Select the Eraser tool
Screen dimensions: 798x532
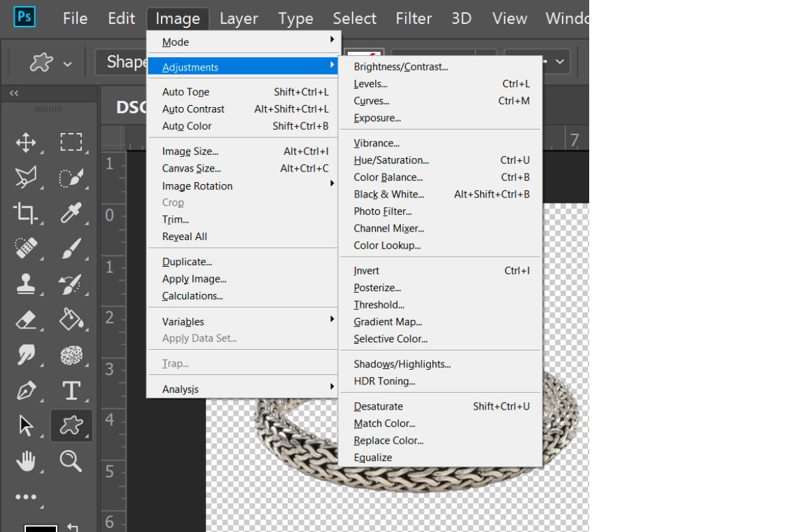click(x=26, y=320)
